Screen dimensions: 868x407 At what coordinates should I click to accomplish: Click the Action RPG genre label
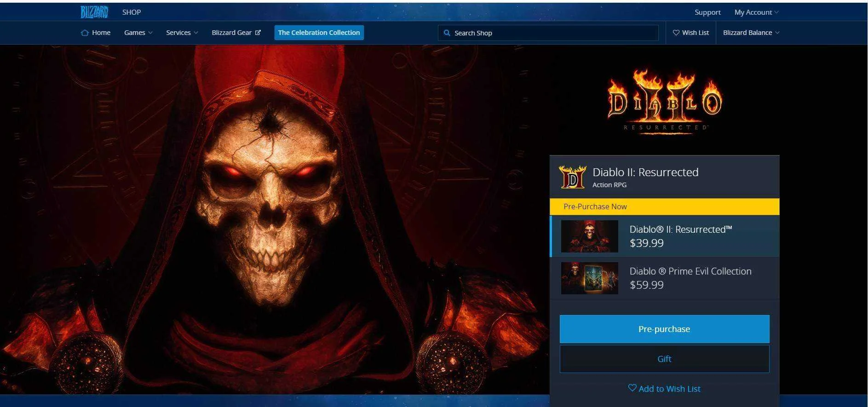pyautogui.click(x=609, y=185)
